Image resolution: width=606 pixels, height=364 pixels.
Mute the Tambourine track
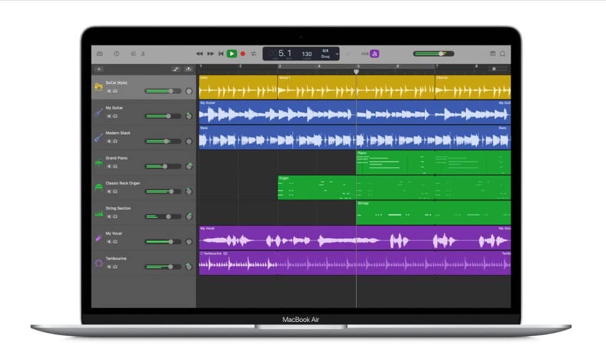[x=109, y=267]
